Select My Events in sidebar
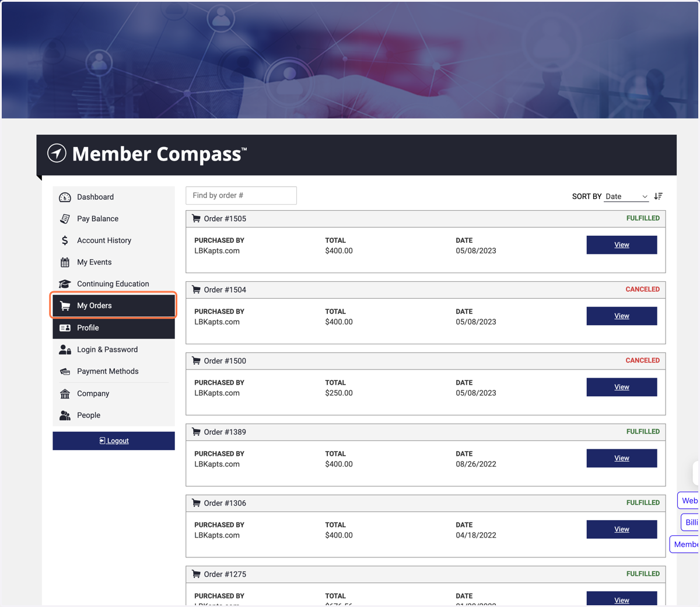Image resolution: width=700 pixels, height=607 pixels. pyautogui.click(x=114, y=262)
